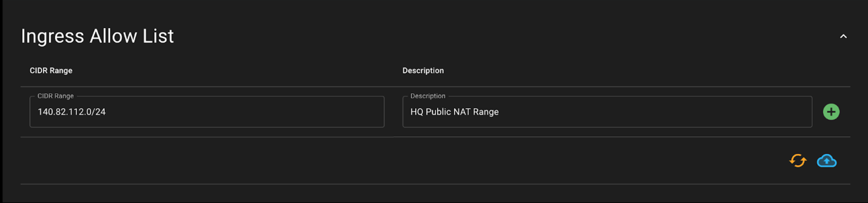Viewport: 868px width, 203px height.
Task: Click the Ingress Allow List heading
Action: tap(97, 36)
